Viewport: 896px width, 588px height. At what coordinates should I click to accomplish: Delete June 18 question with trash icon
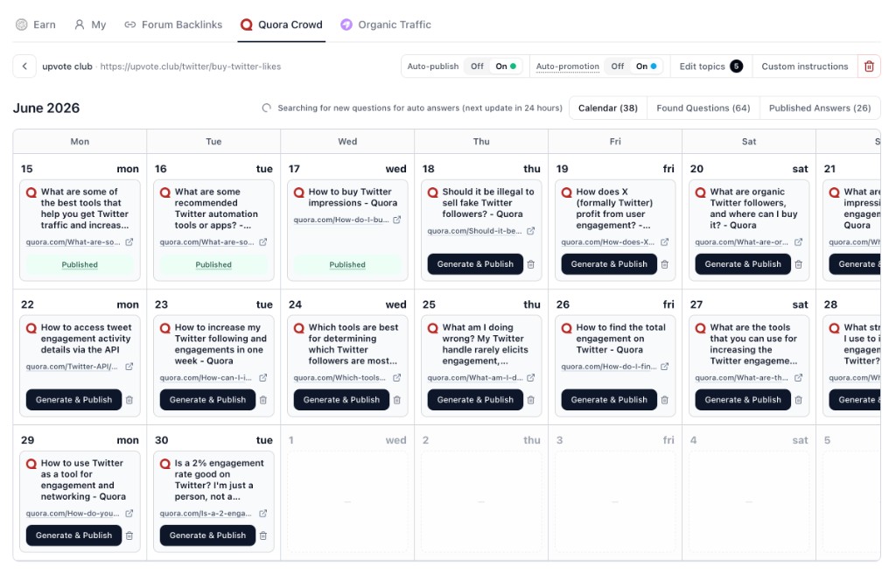[x=531, y=264]
